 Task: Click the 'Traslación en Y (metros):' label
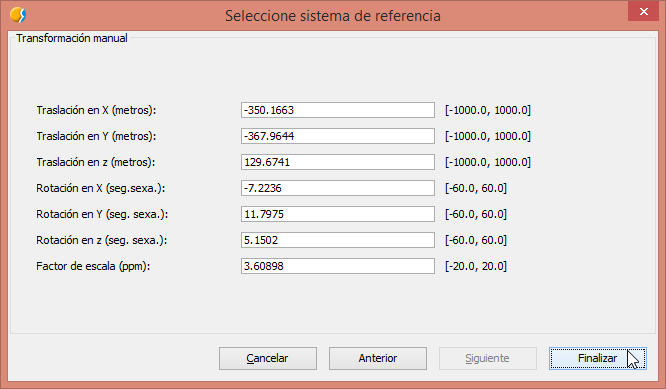click(96, 136)
